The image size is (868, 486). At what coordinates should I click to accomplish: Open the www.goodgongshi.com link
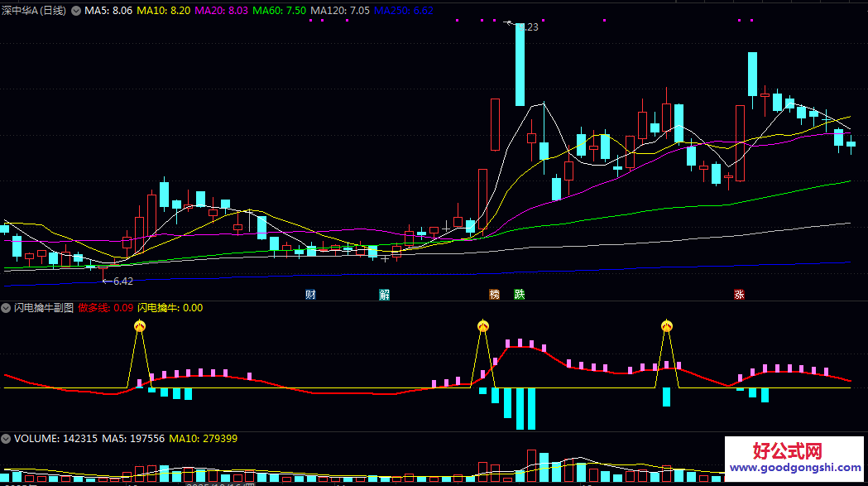coord(795,467)
